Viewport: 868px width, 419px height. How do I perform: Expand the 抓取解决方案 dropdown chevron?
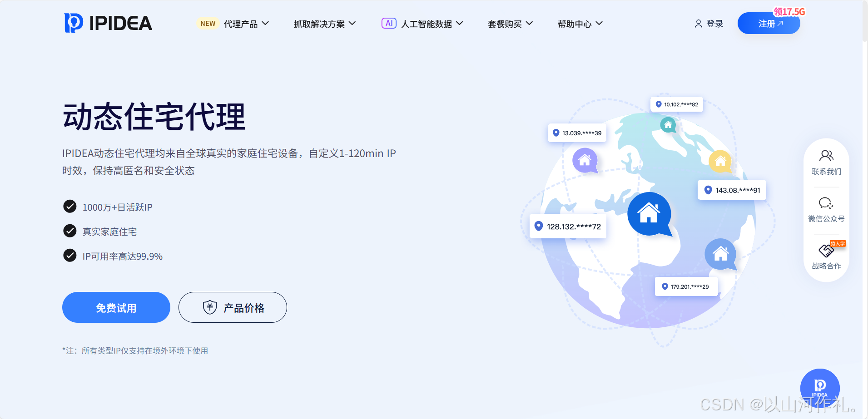[352, 23]
